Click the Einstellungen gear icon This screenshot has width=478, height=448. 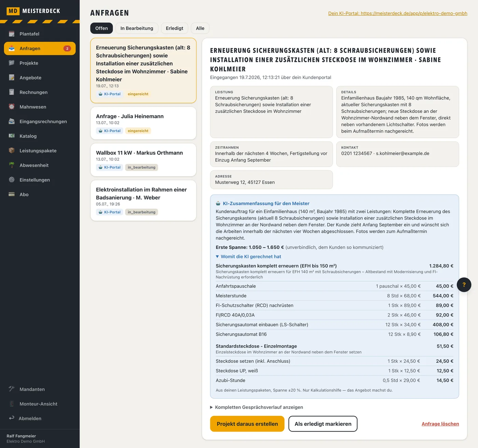[x=12, y=180]
